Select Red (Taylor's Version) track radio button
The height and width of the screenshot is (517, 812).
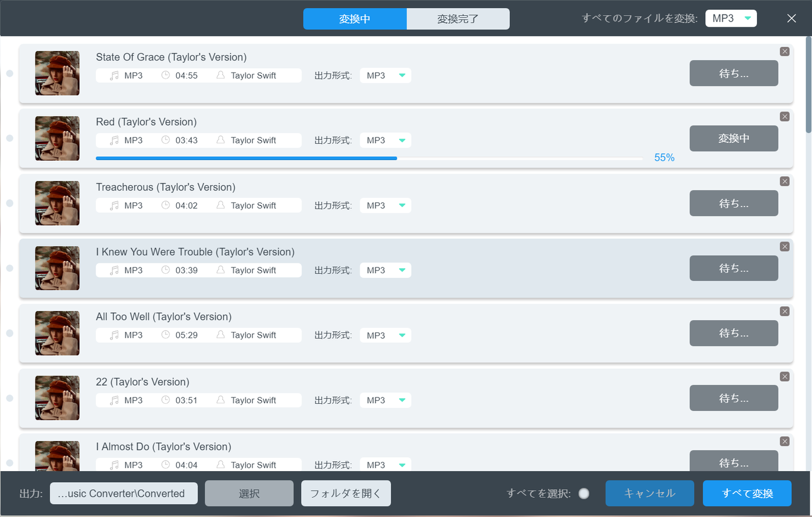10,139
